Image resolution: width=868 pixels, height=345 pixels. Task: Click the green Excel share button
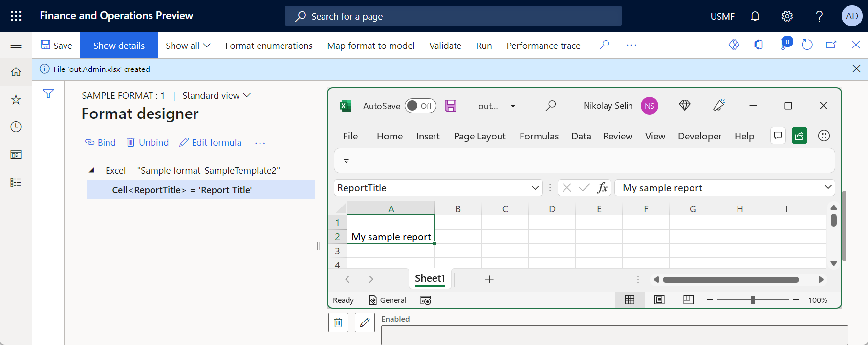[800, 136]
